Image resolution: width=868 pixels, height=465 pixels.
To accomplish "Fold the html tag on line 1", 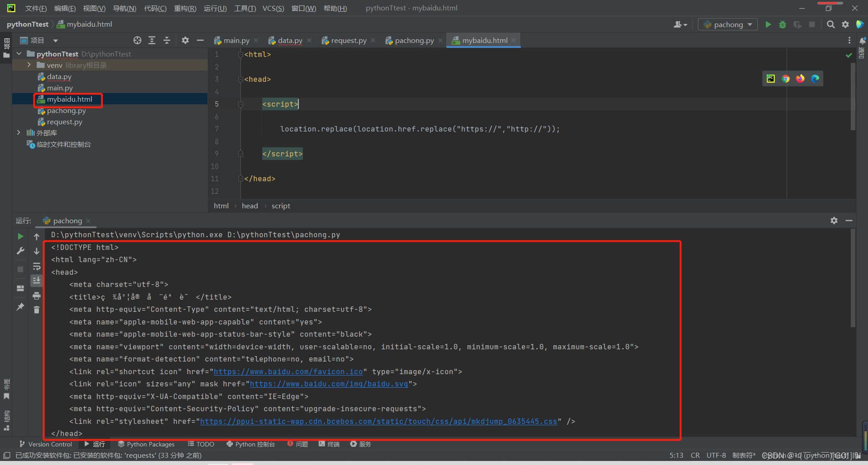I will tap(241, 55).
